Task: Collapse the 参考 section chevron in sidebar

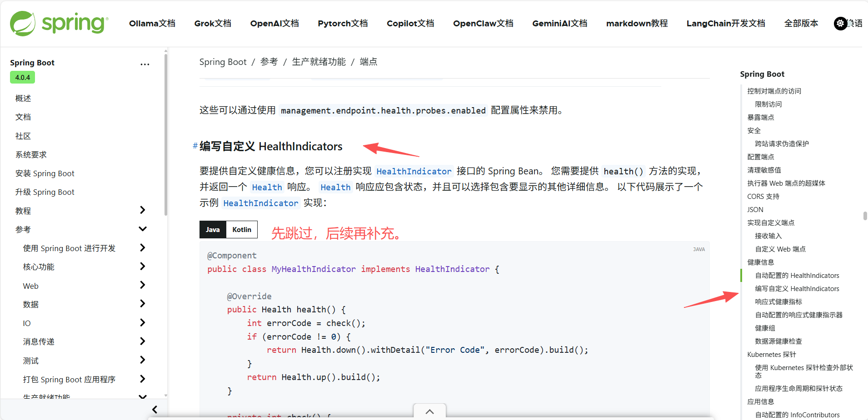Action: (142, 229)
